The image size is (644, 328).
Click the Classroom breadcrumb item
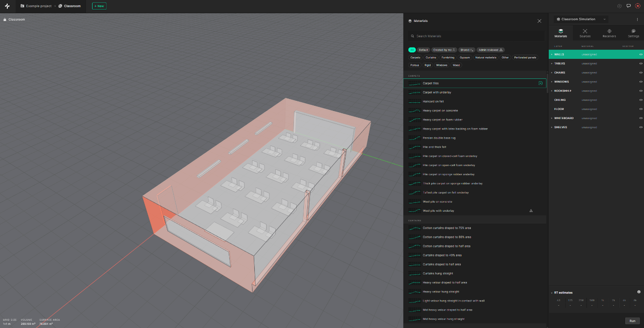pos(70,6)
